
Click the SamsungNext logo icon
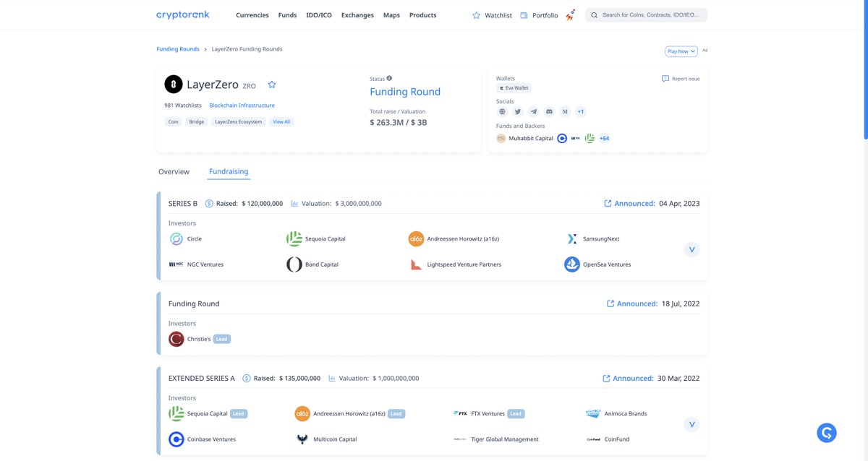point(572,238)
